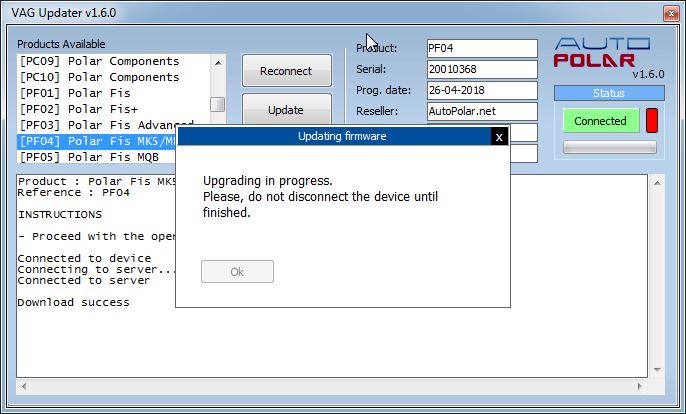Click the 'Connected to device' log line
686x414 pixels.
click(x=84, y=258)
